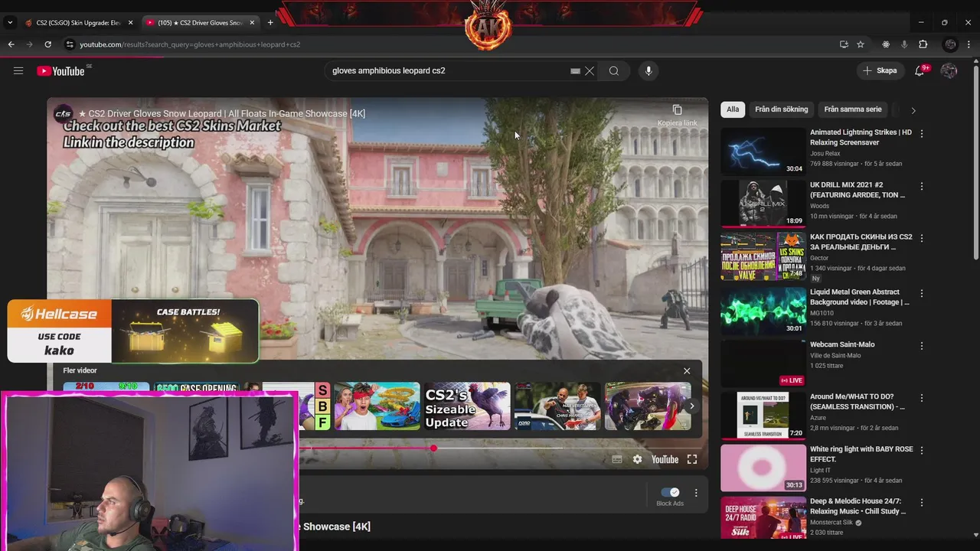Screen dimensions: 980x551
Task: Open the browser extensions puzzle icon
Action: pos(923,44)
